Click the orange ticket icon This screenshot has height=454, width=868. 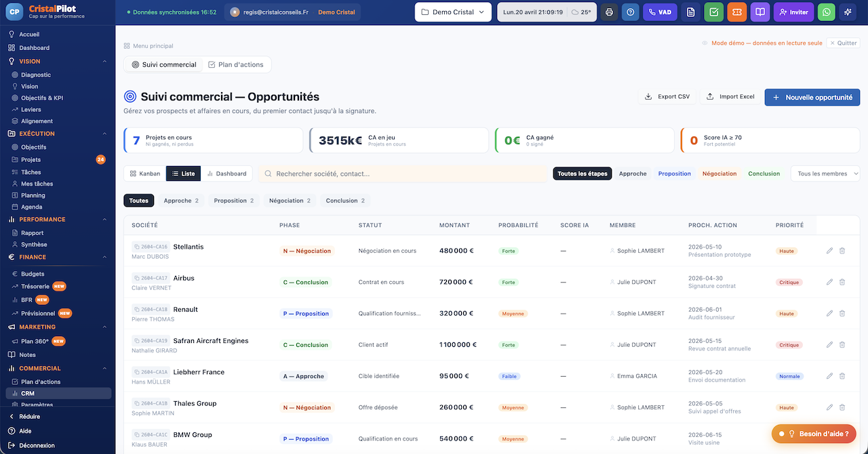pos(736,12)
